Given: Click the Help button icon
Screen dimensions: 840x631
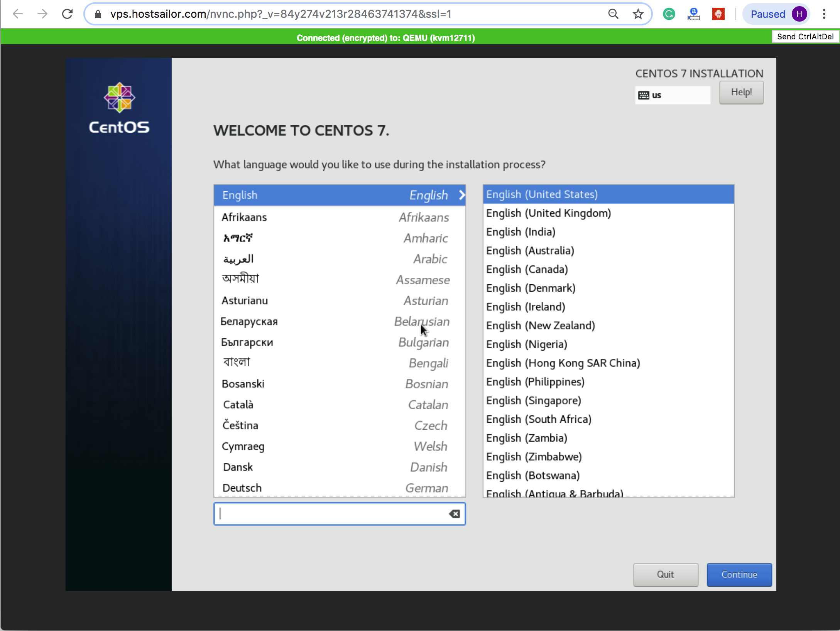Looking at the screenshot, I should [x=740, y=92].
